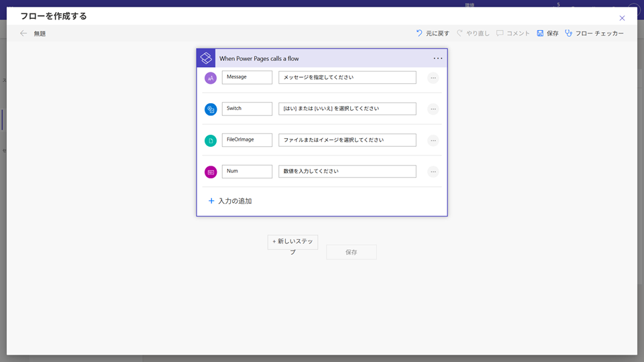Click the フロー チェッカー stethoscope icon
The image size is (644, 362).
coord(568,34)
